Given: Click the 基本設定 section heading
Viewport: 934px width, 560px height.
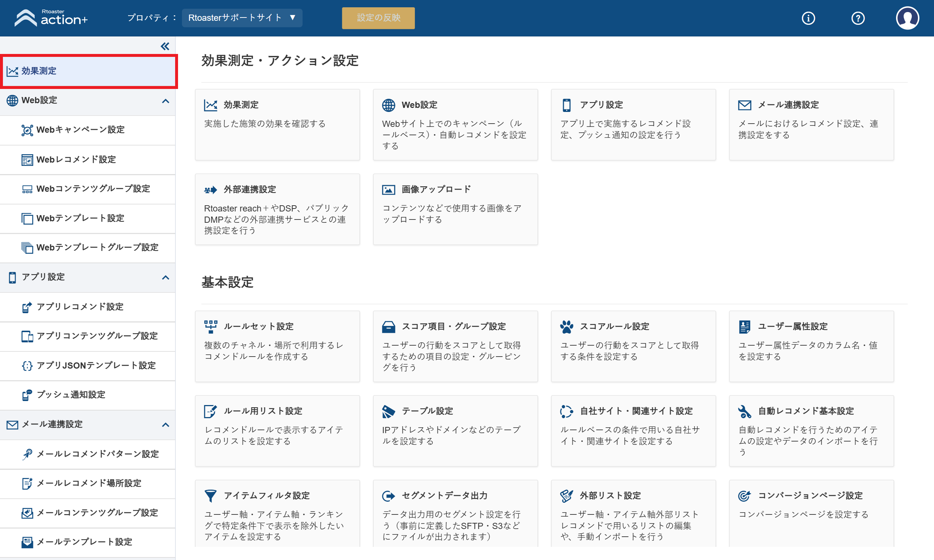Looking at the screenshot, I should pyautogui.click(x=227, y=282).
